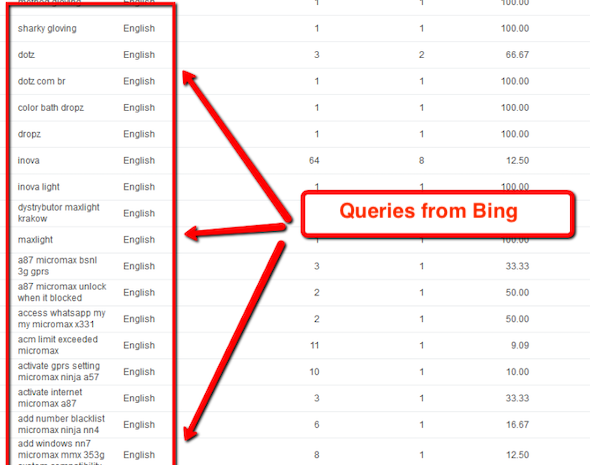Click the value 10 in activate gprs row
Screen dimensions: 590x465
tap(315, 372)
